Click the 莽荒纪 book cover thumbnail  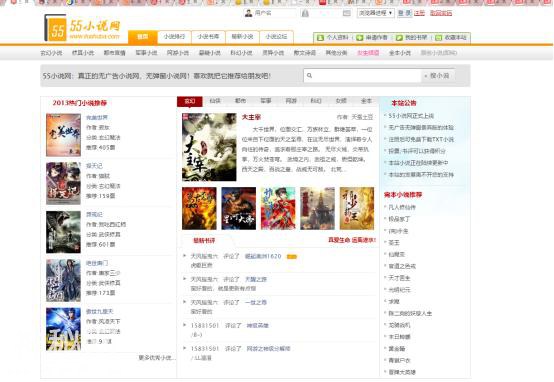(63, 232)
